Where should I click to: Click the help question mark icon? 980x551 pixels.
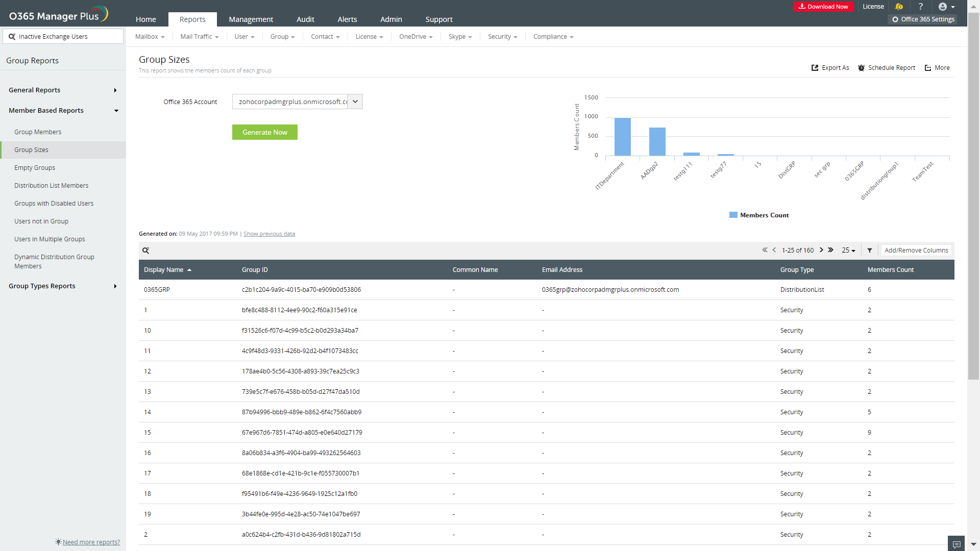point(921,7)
